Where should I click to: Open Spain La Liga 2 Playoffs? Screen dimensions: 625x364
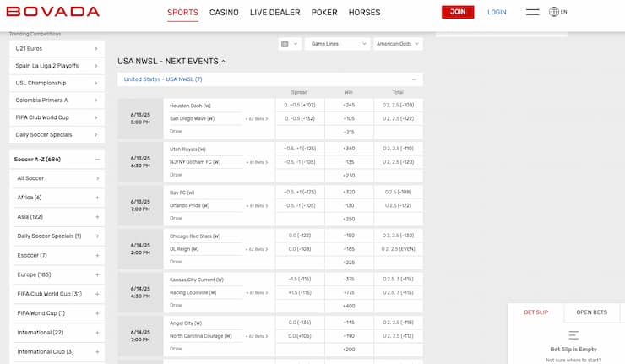(57, 66)
